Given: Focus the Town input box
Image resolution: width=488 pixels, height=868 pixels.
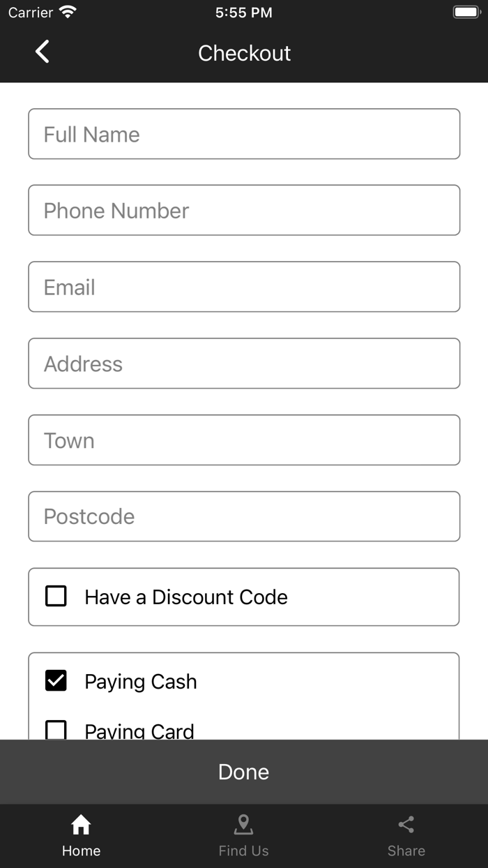Looking at the screenshot, I should (x=244, y=440).
